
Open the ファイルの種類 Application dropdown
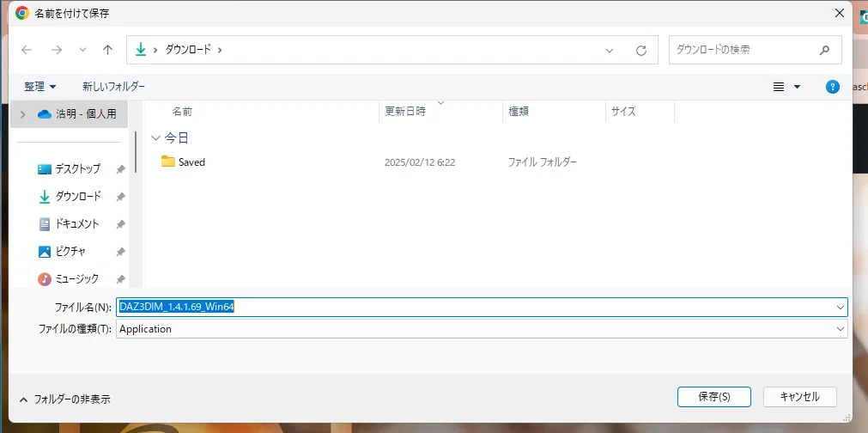tap(482, 329)
